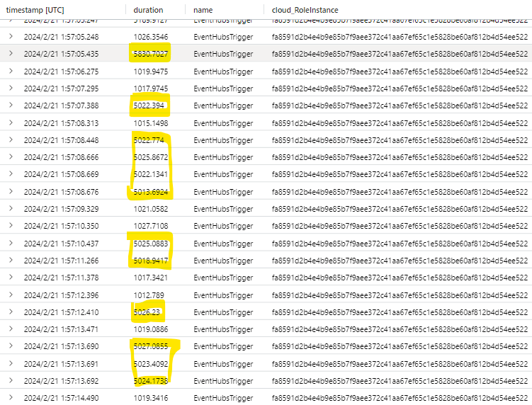532x405 pixels.
Task: Expand the row with timestamp 1:57:06.275
Action: tap(11, 71)
